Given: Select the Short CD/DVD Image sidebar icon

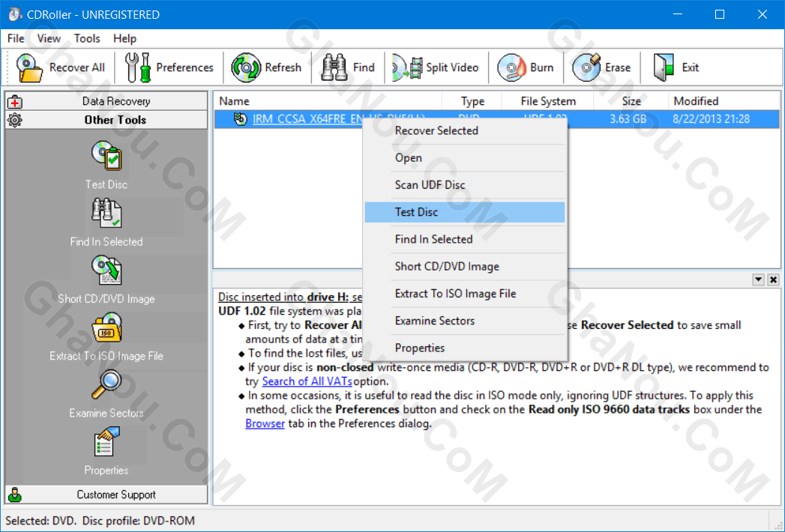Looking at the screenshot, I should tap(106, 270).
